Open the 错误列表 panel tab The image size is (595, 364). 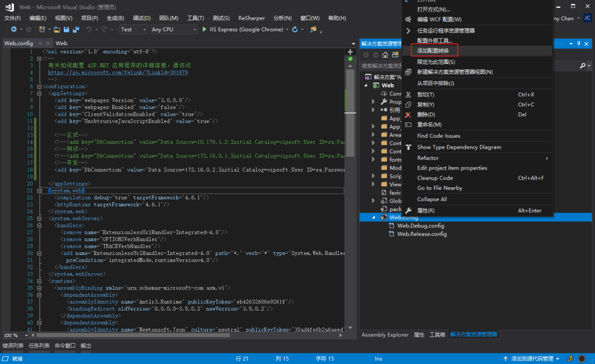13,345
